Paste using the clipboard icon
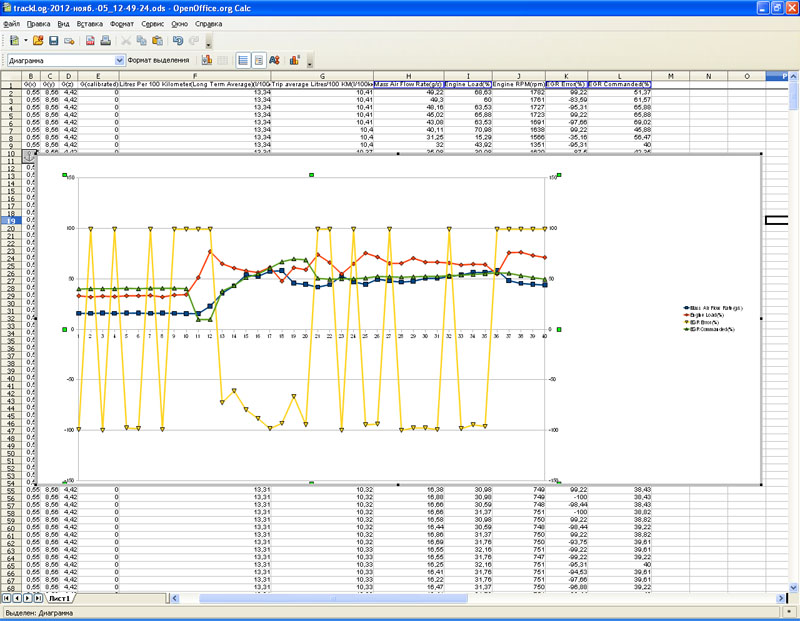The height and width of the screenshot is (621, 800). pyautogui.click(x=159, y=41)
